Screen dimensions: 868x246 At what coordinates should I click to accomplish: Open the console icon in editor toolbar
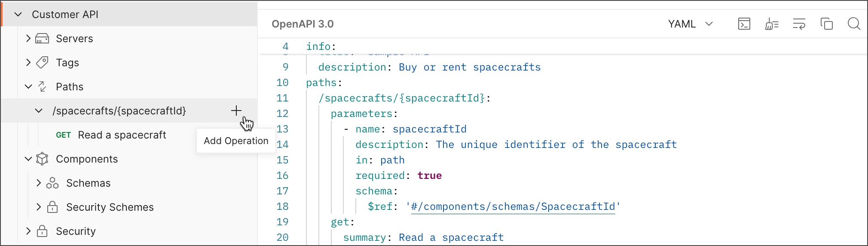click(744, 24)
